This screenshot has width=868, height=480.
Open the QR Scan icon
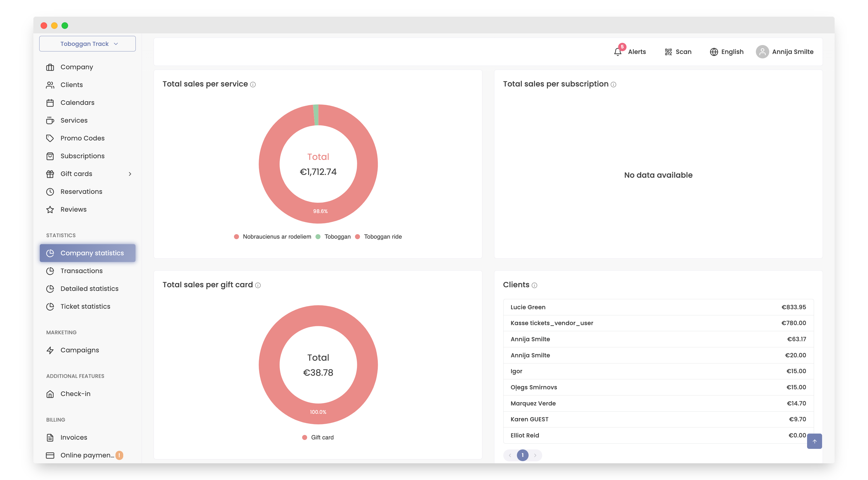pos(668,52)
